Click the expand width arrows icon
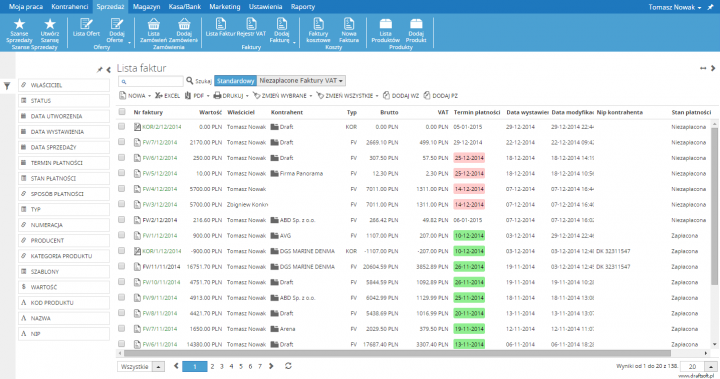 click(703, 68)
